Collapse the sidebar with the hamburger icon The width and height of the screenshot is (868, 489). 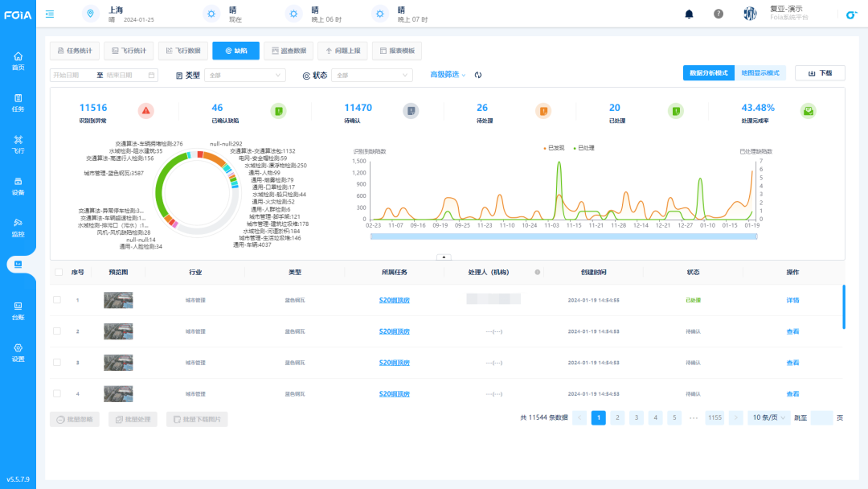tap(50, 14)
